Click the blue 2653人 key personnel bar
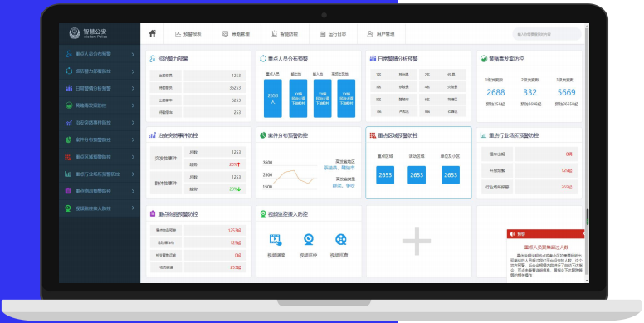Viewport: 644px width, 323px height. point(273,99)
